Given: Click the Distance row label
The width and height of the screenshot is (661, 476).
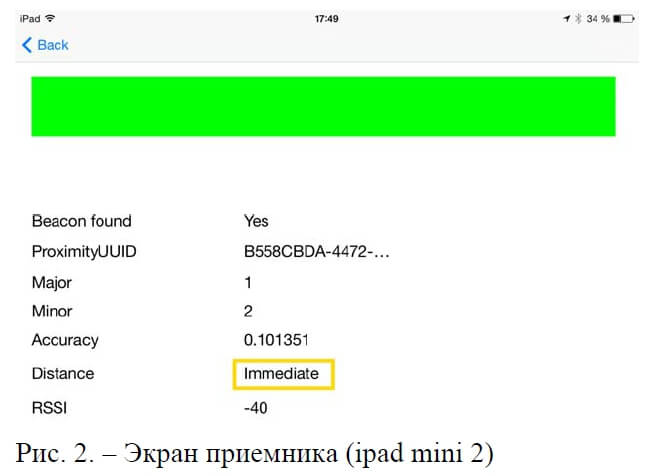Looking at the screenshot, I should 62,373.
